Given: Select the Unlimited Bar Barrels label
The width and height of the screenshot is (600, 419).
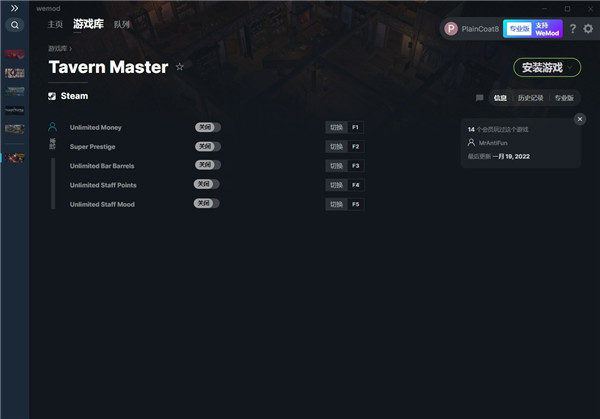Looking at the screenshot, I should point(102,166).
